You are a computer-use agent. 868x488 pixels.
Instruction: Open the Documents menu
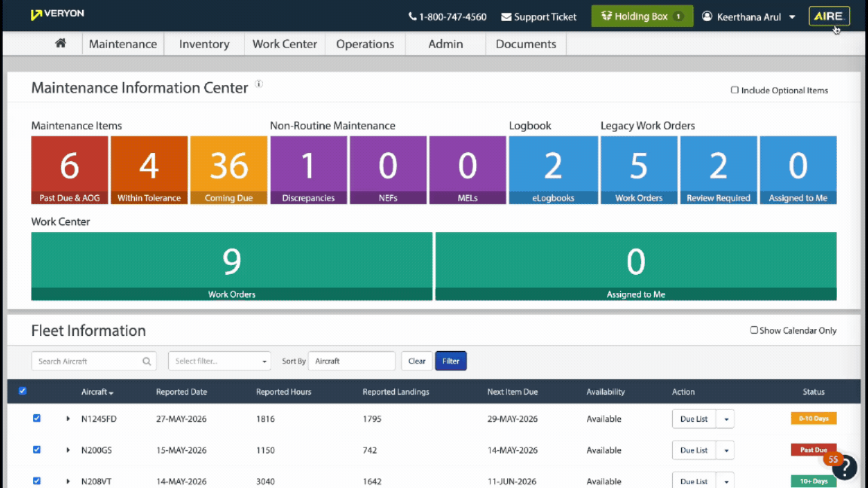tap(526, 44)
